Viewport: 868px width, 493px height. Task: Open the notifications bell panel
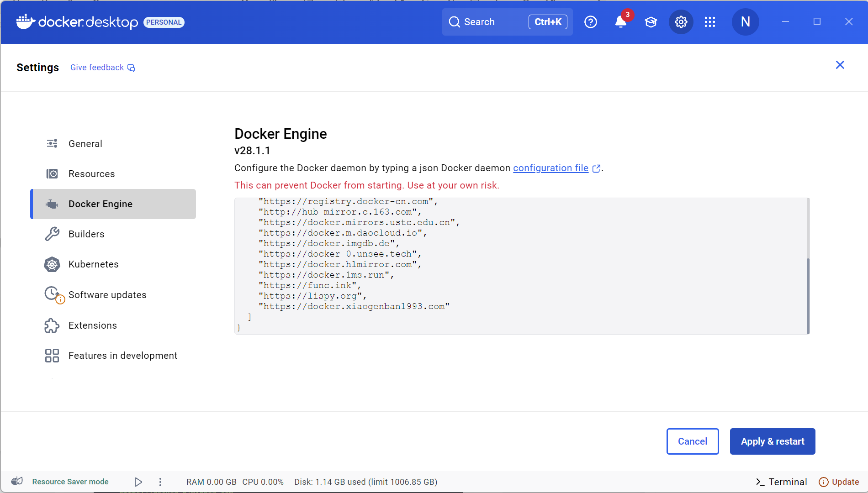[x=620, y=21]
